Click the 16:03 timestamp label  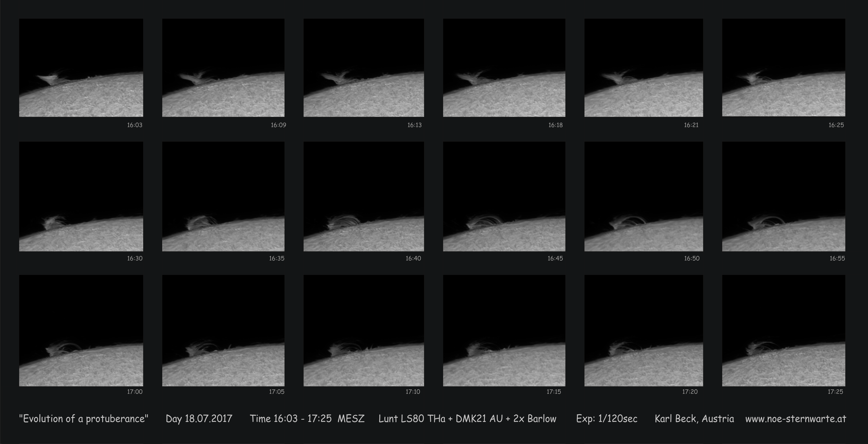pyautogui.click(x=134, y=125)
